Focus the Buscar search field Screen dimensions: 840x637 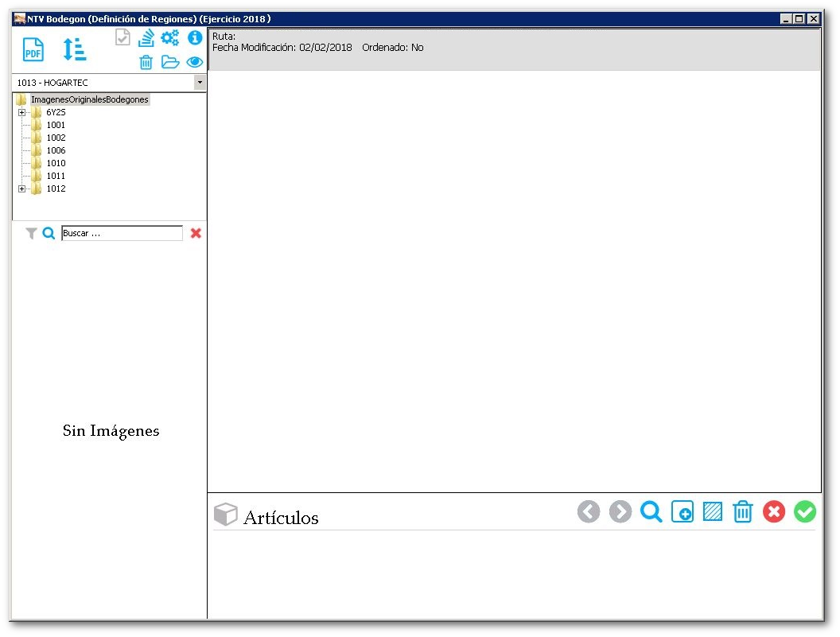tap(122, 233)
